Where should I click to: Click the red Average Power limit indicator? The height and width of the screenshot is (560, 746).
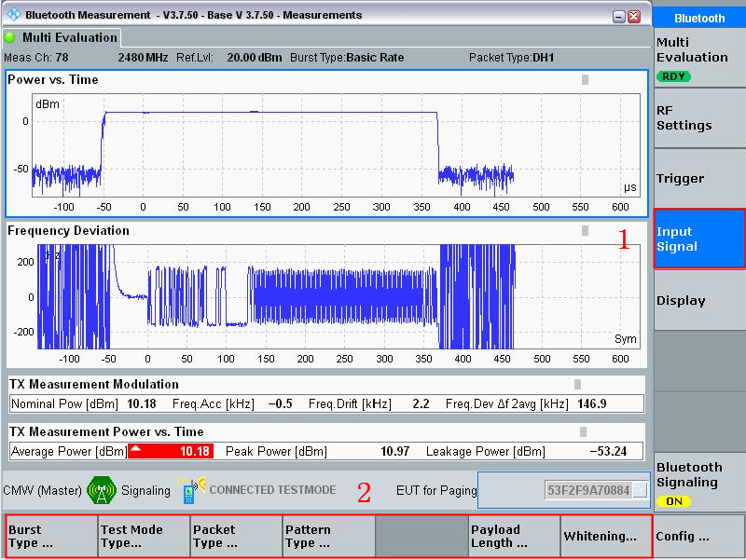[x=171, y=451]
